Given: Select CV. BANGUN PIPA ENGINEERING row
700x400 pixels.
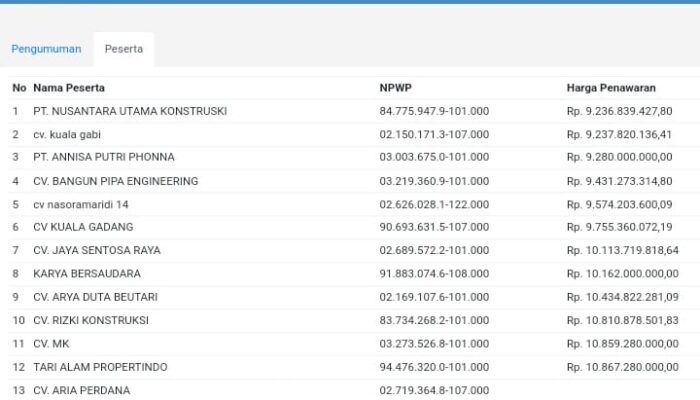Looking at the screenshot, I should [115, 181].
